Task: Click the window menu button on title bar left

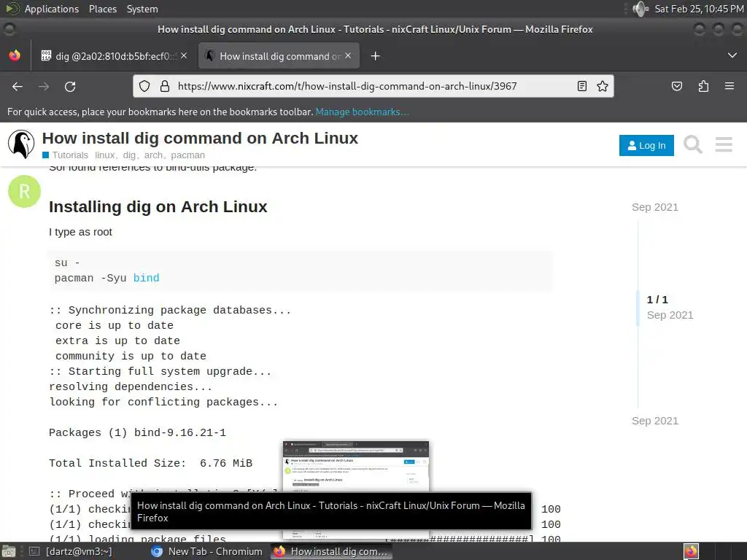Action: (9, 29)
